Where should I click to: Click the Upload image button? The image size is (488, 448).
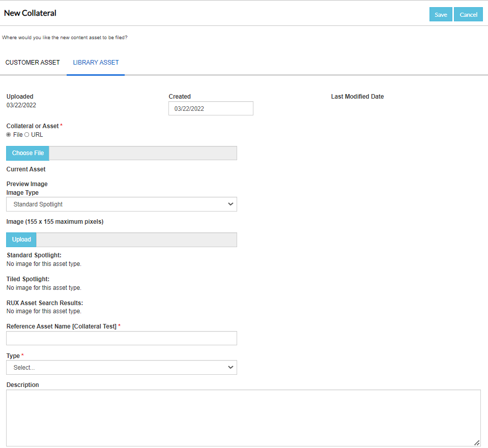click(21, 240)
